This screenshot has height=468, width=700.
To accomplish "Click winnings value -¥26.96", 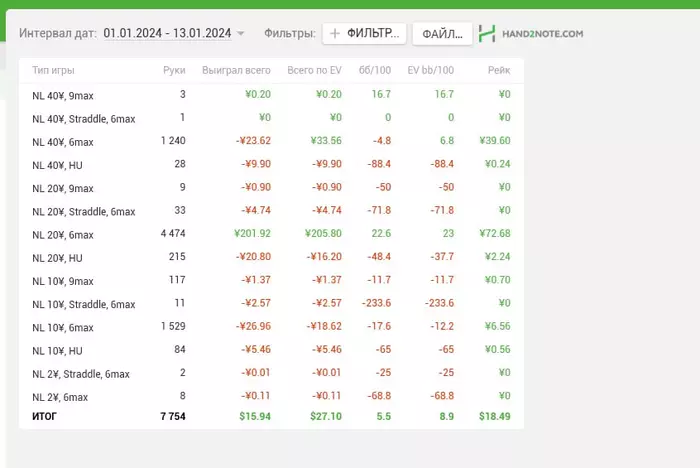I will (x=253, y=326).
